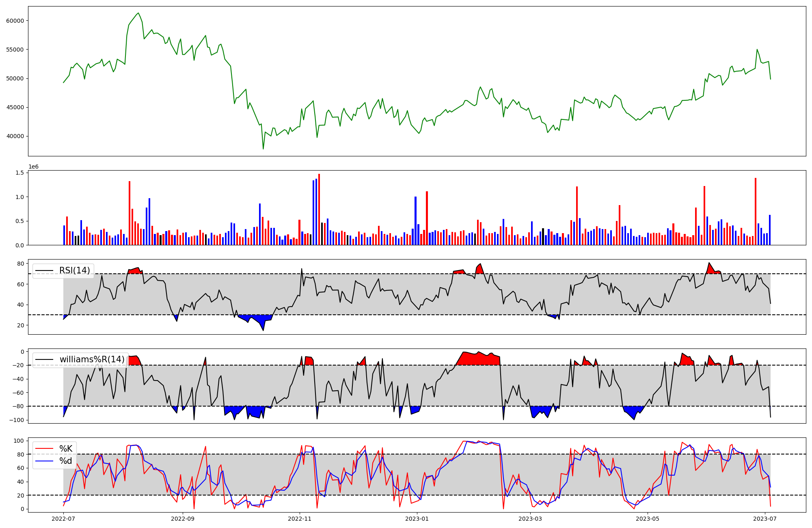Viewport: 812px width, 528px height.
Task: Click the RSI(14) legend label
Action: click(75, 270)
